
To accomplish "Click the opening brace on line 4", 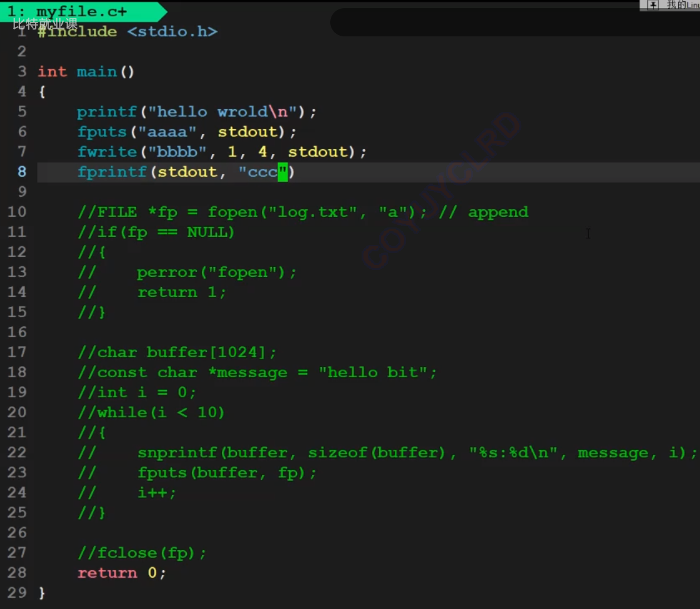I will [42, 92].
